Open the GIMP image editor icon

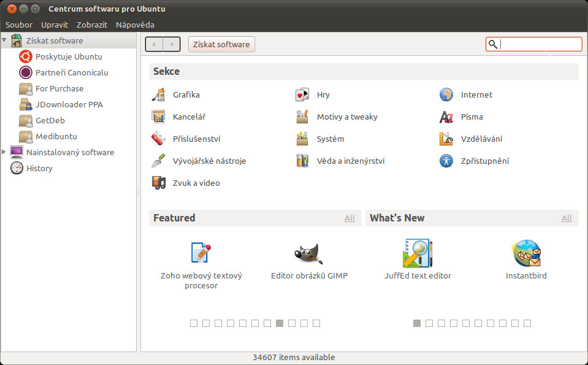pyautogui.click(x=309, y=253)
